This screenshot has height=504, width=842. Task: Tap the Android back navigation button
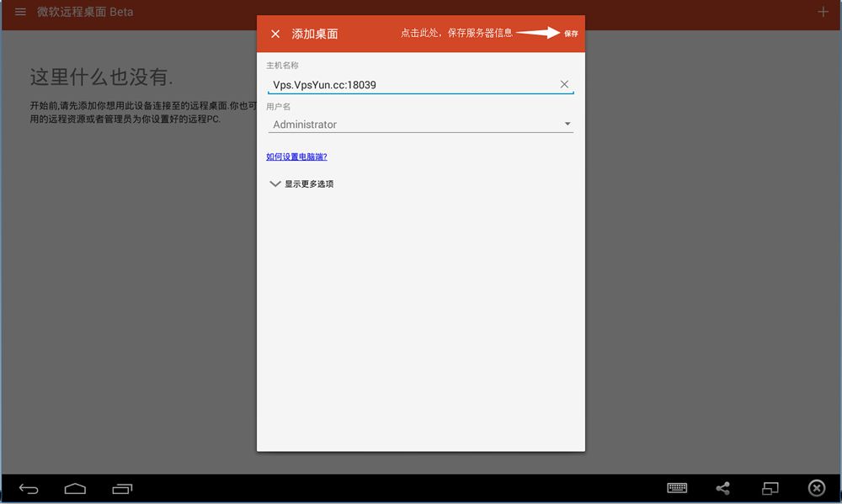(29, 489)
